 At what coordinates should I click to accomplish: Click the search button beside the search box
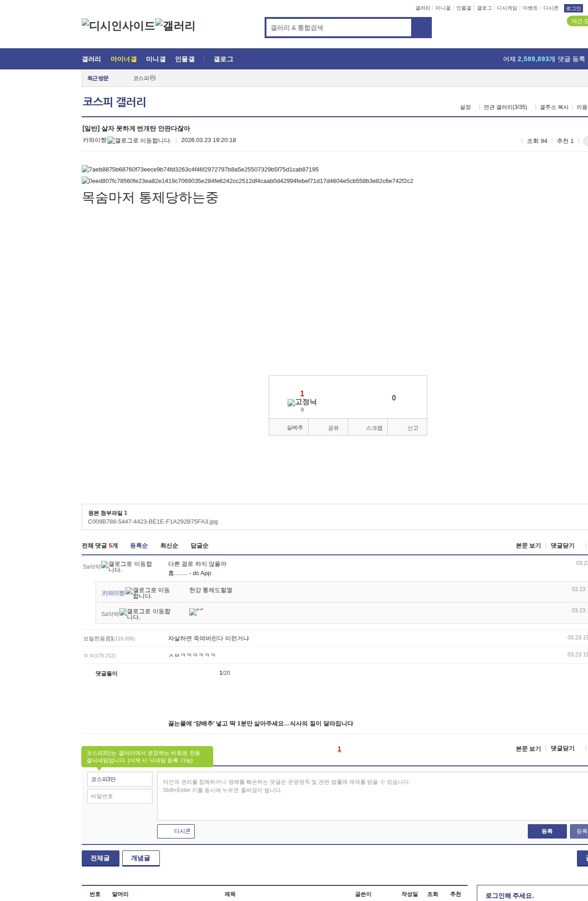[x=421, y=28]
